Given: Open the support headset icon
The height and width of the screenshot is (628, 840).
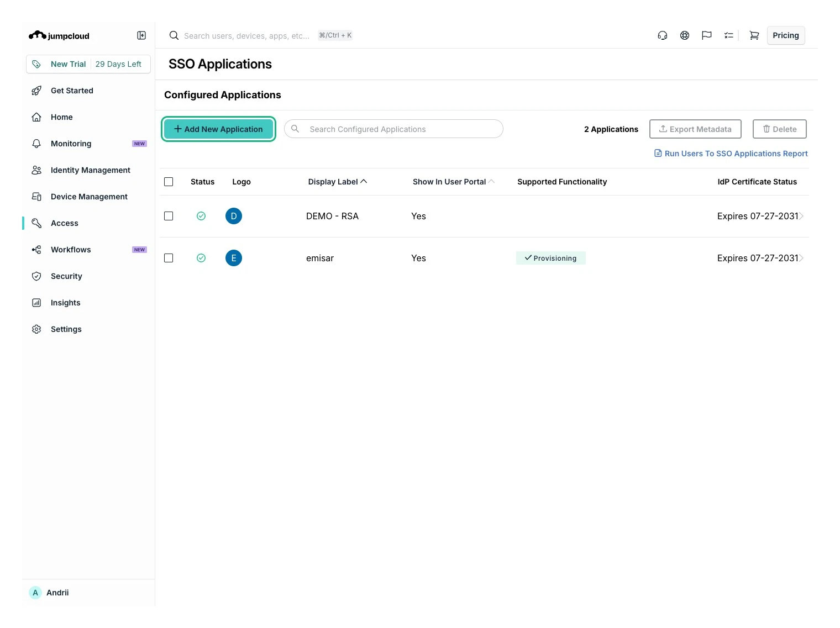Looking at the screenshot, I should [x=663, y=35].
